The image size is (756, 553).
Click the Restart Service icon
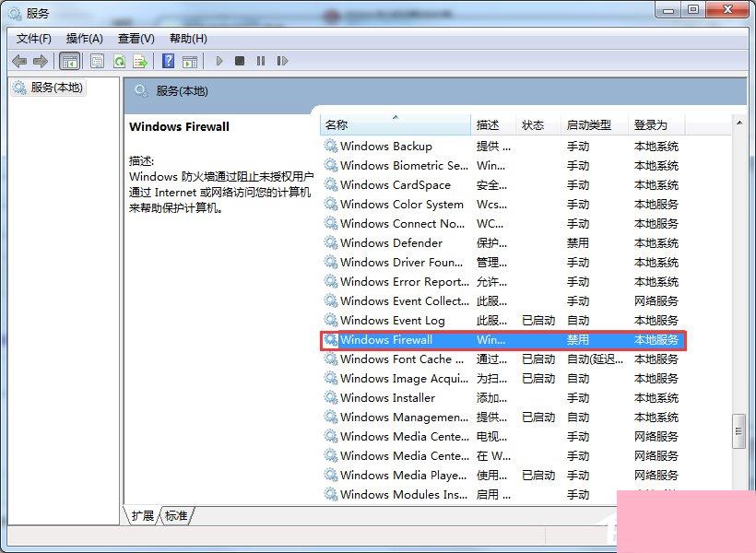click(x=282, y=61)
